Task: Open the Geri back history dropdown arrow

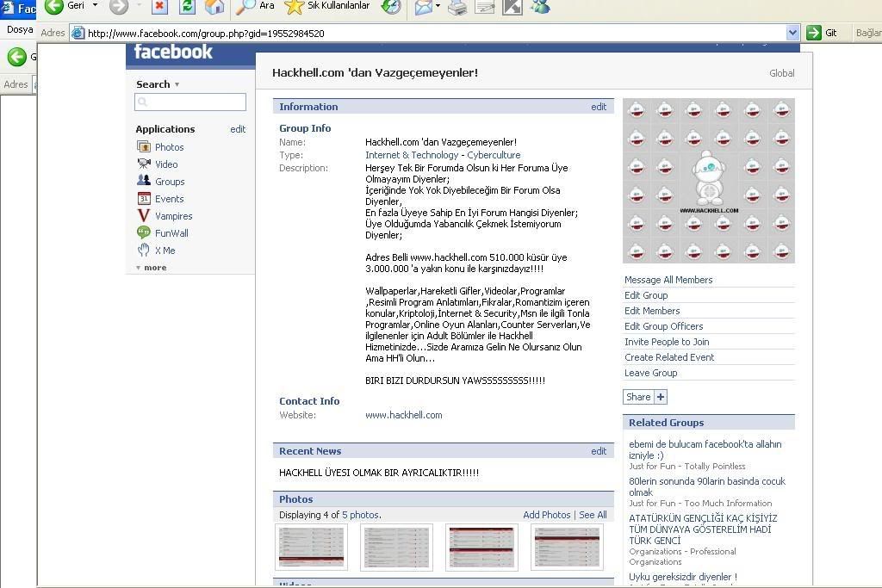Action: click(x=95, y=5)
